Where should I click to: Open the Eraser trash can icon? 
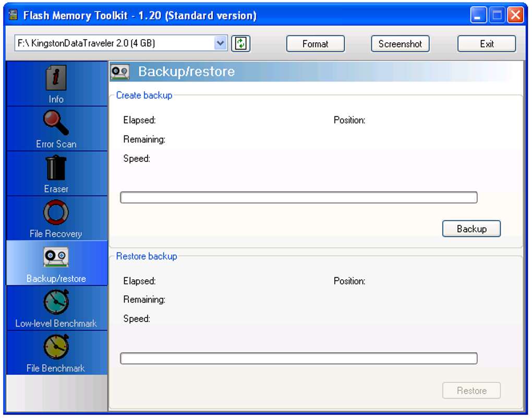coord(56,168)
